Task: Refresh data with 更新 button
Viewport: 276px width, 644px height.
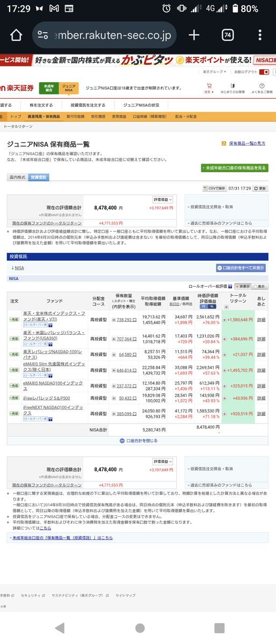Action: (x=260, y=188)
